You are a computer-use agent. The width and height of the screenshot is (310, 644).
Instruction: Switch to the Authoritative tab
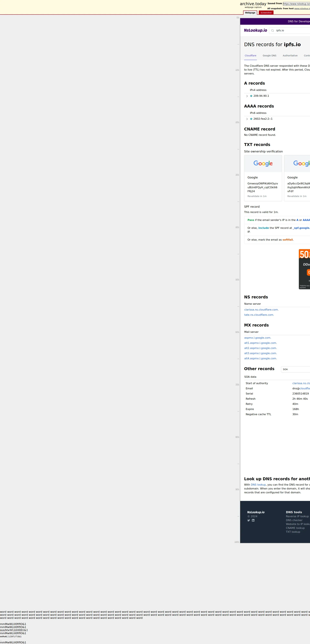click(x=290, y=56)
